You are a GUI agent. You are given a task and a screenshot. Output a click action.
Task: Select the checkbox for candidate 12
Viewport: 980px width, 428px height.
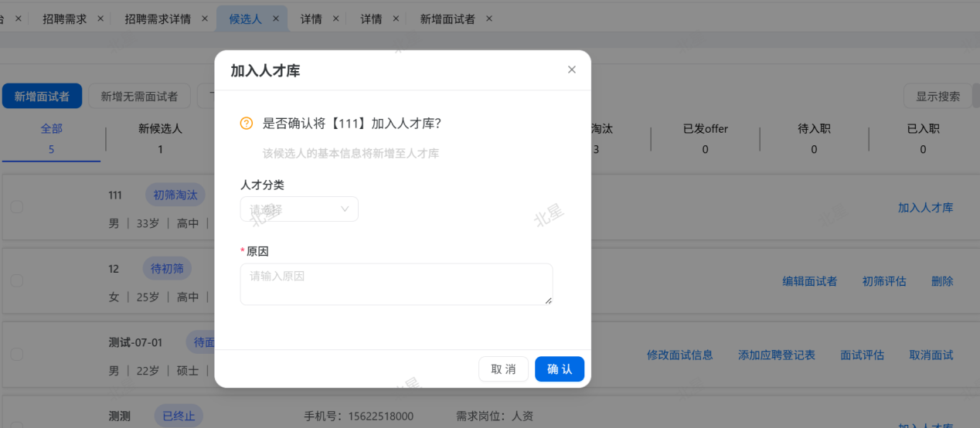coord(17,281)
